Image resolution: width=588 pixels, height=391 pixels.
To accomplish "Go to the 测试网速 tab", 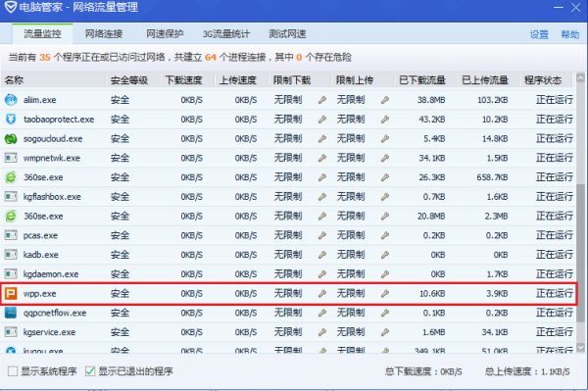I will (x=287, y=34).
